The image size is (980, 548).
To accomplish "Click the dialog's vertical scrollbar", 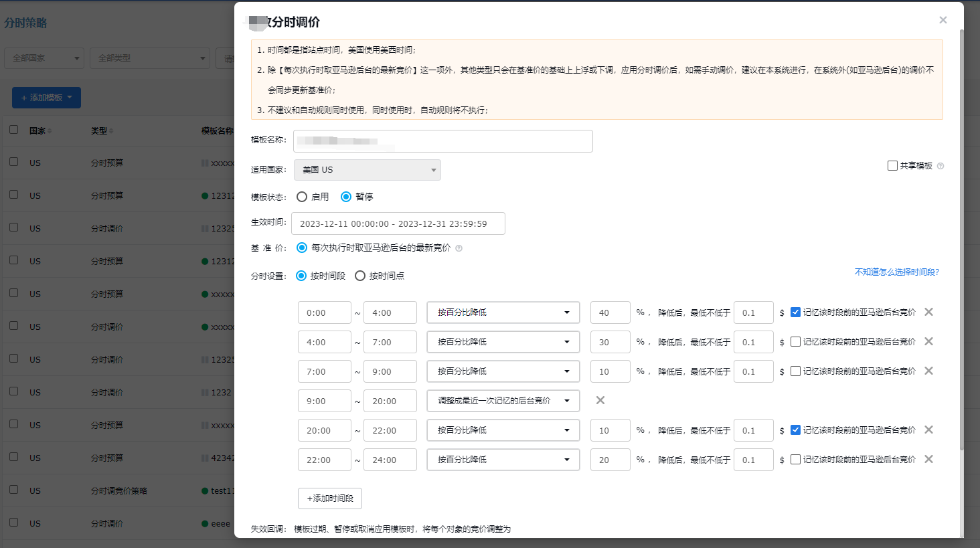I will [962, 239].
